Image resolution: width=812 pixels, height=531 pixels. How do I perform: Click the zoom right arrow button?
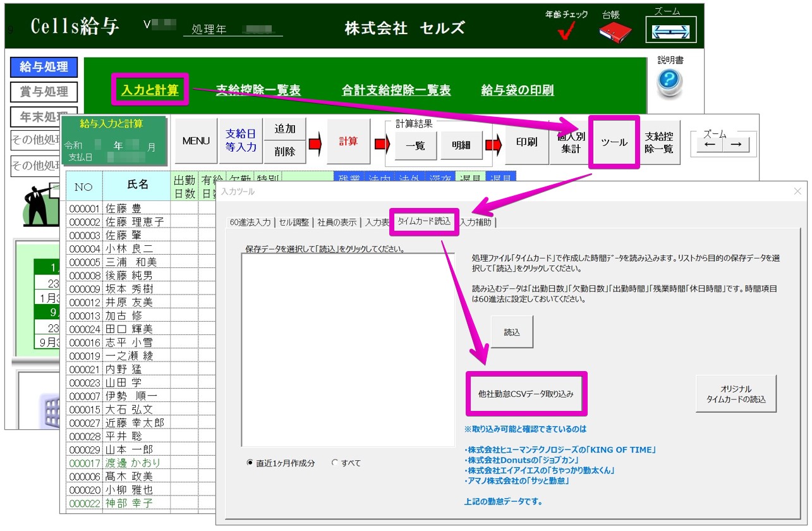[736, 144]
